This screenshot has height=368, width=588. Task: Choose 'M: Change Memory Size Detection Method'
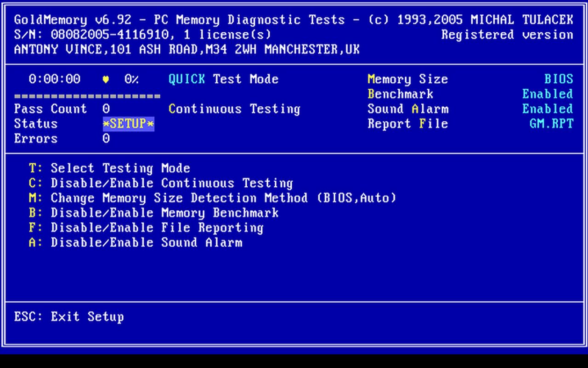tap(212, 198)
